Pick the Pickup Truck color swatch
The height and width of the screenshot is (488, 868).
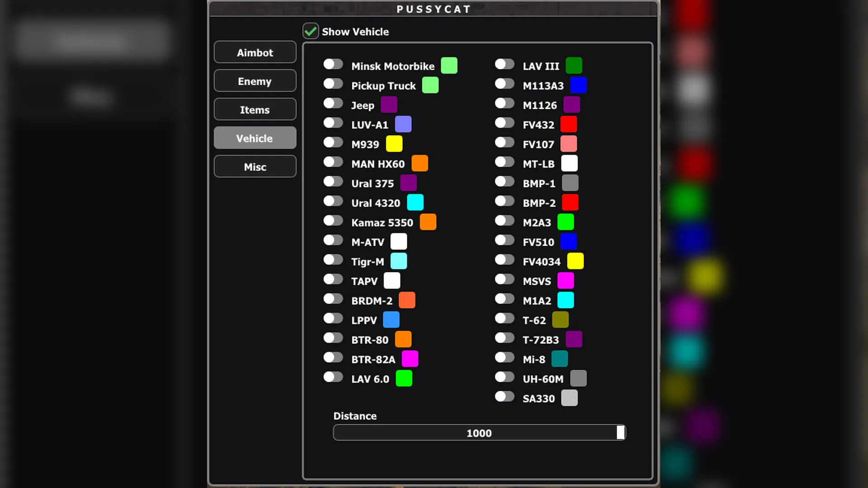[x=430, y=85]
